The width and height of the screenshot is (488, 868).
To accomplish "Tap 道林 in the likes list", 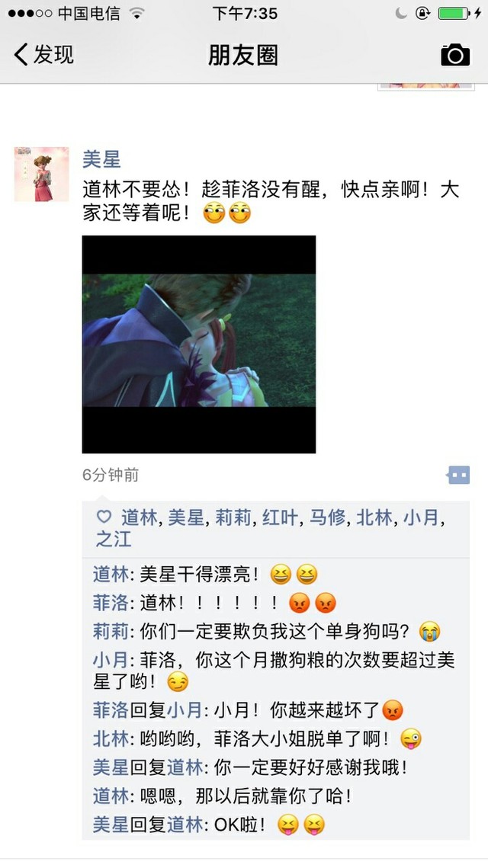I will [x=139, y=517].
